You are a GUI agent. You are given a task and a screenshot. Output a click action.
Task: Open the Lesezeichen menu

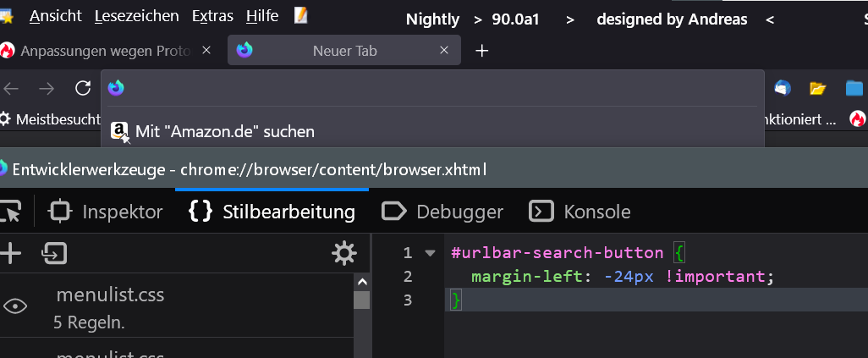click(137, 16)
